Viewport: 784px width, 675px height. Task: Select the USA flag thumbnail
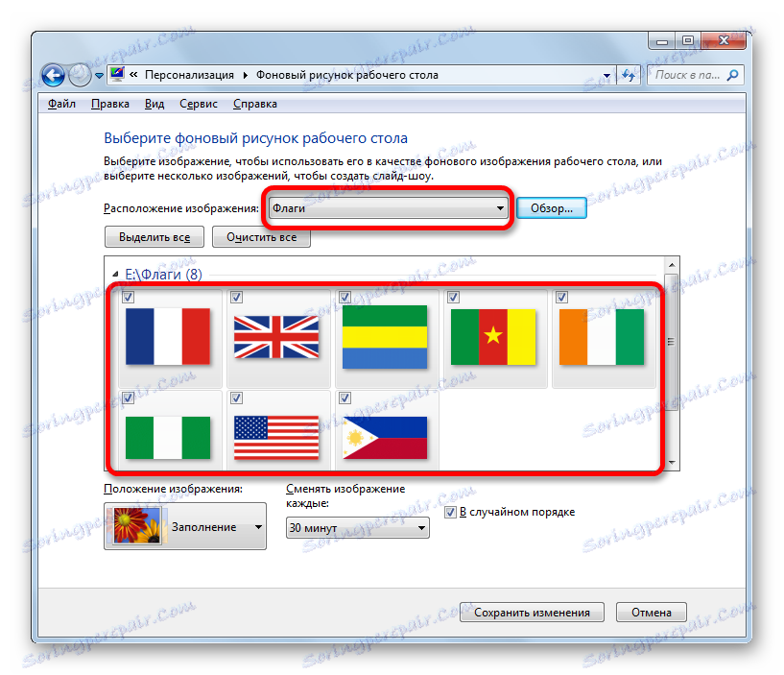tap(276, 438)
